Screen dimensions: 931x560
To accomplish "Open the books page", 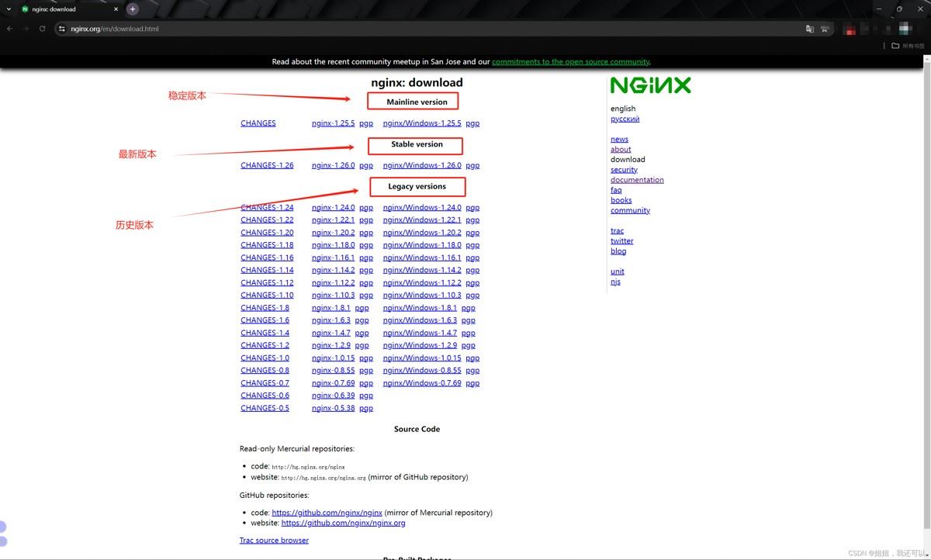I will pos(621,200).
